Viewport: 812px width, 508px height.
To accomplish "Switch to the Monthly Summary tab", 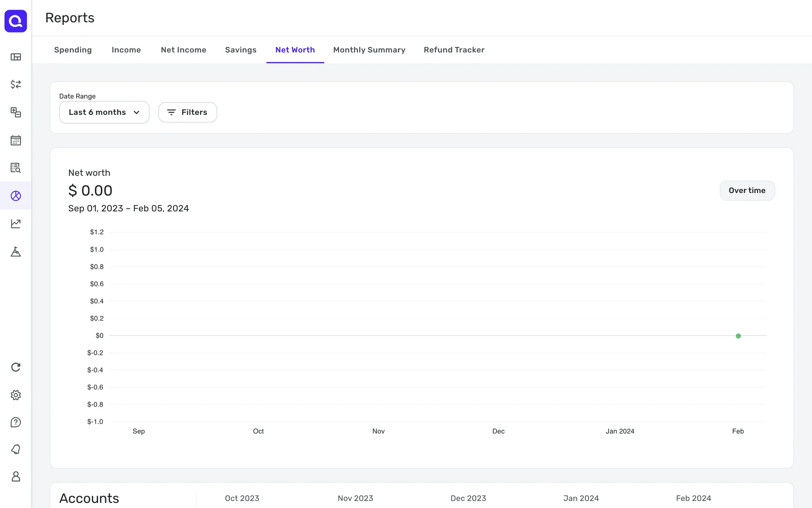I will click(369, 50).
